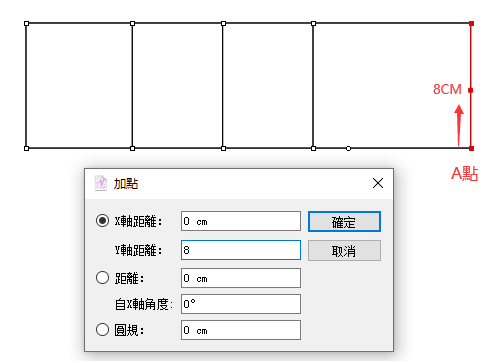Select the red A點 corner handle
The width and height of the screenshot is (498, 363).
471,148
